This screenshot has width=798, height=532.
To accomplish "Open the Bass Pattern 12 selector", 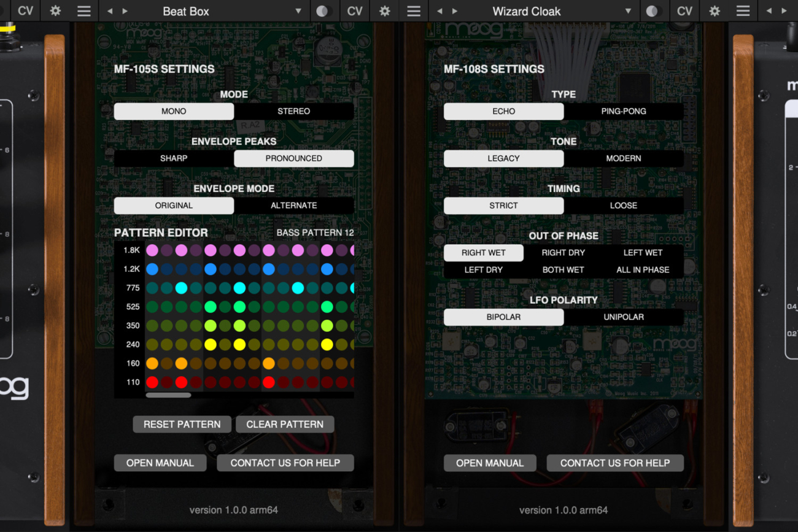I will [x=315, y=233].
